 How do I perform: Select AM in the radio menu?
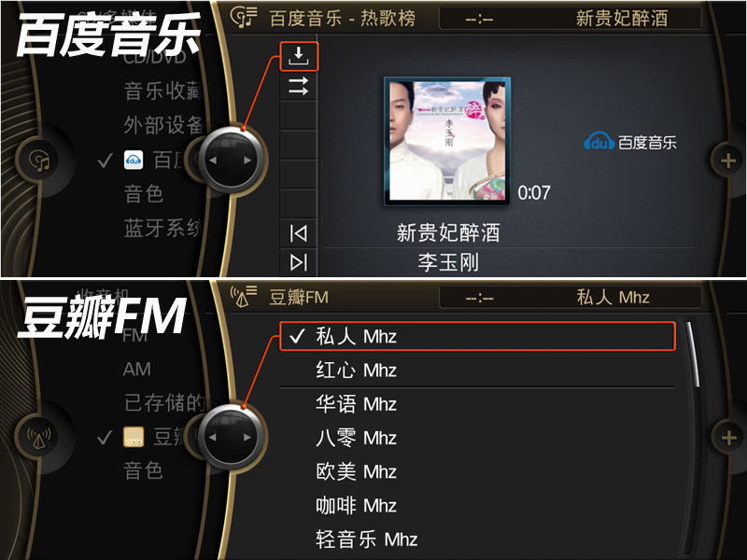coord(136,369)
